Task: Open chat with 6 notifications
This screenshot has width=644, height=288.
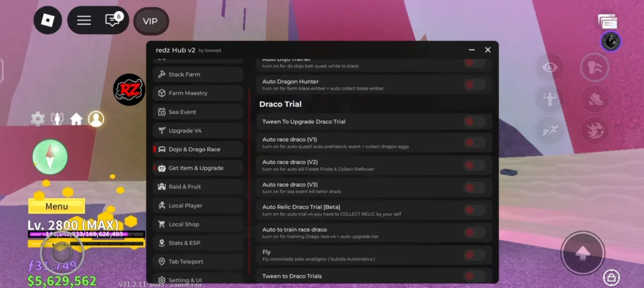Action: (x=113, y=19)
